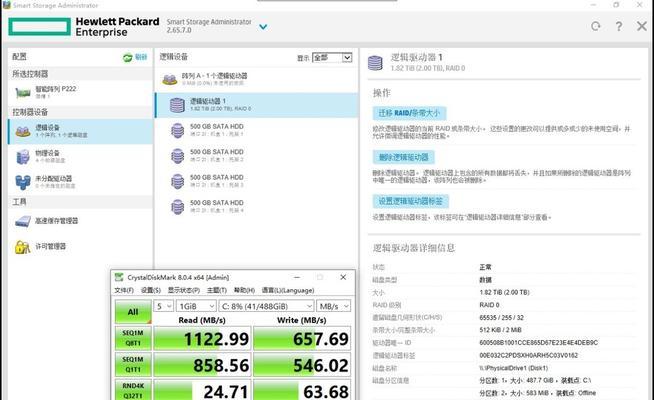The width and height of the screenshot is (654, 400).
Task: Click CrystalDiskMark title bar app icon
Action: click(x=119, y=277)
